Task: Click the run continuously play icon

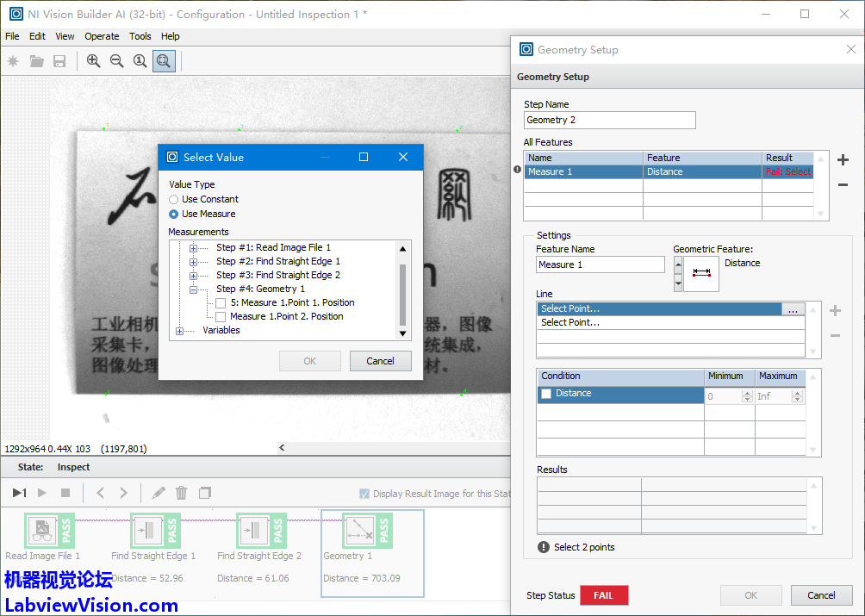Action: 42,493
